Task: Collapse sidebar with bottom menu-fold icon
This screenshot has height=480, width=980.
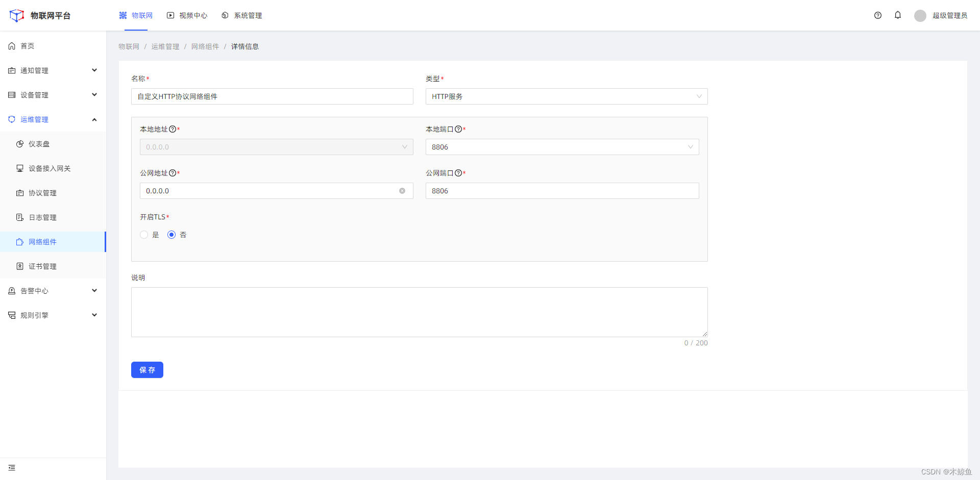Action: [x=12, y=468]
